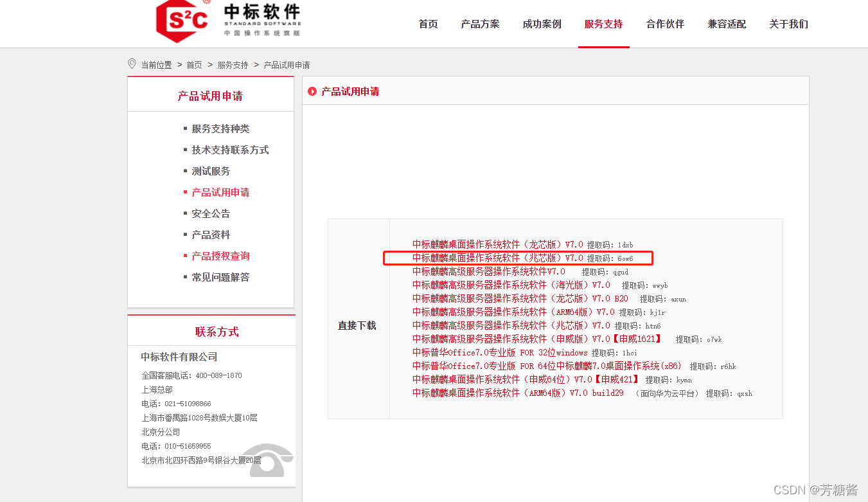Click the 服务支持 breadcrumb link
This screenshot has height=502, width=868.
[233, 65]
